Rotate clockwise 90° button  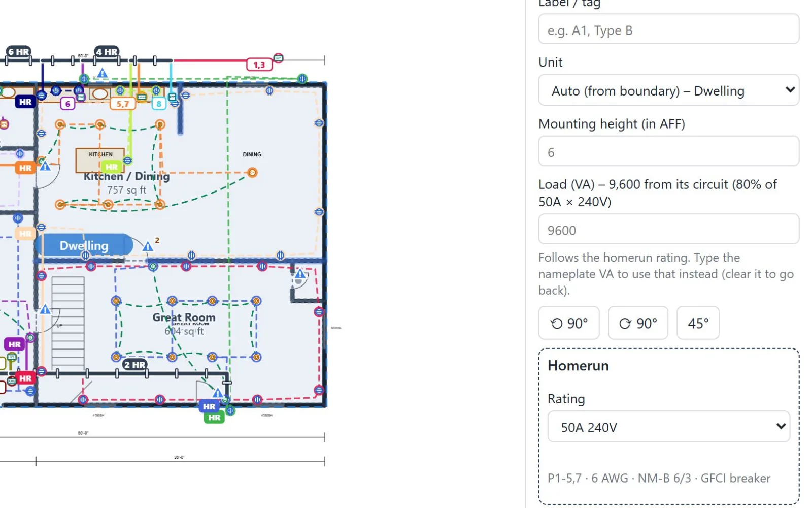tap(638, 323)
